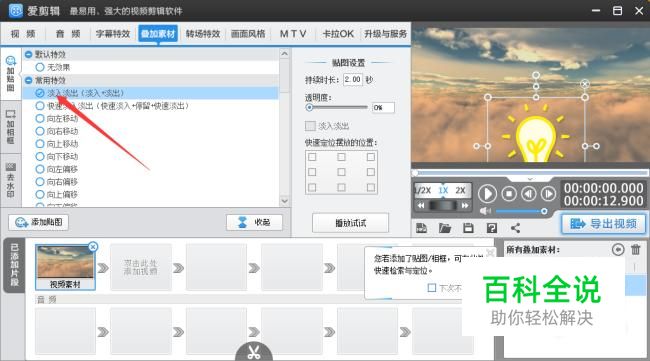
Task: Click the fast-forward jog arrow
Action: [x=465, y=206]
